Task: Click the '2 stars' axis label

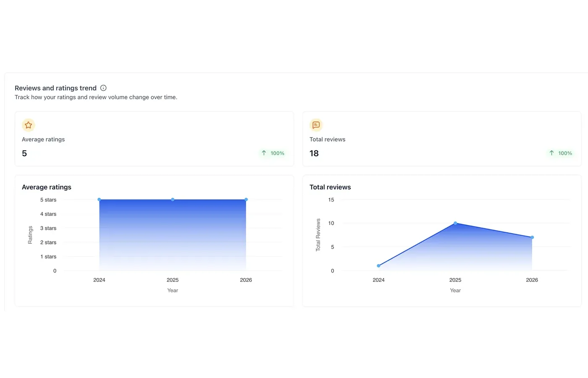Action: (x=48, y=242)
